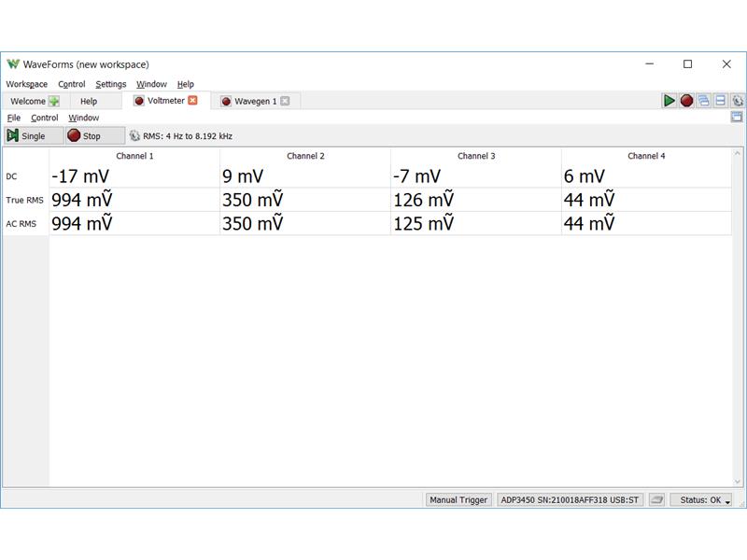Click the WaveForms logo in the title bar
Viewport: 747px width, 560px height.
(x=13, y=63)
